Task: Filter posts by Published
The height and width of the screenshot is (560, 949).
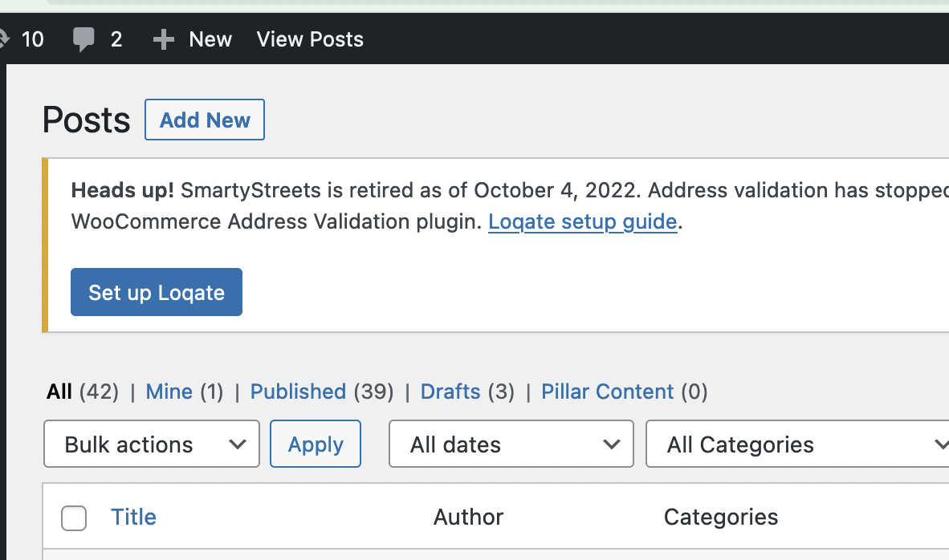Action: point(298,392)
